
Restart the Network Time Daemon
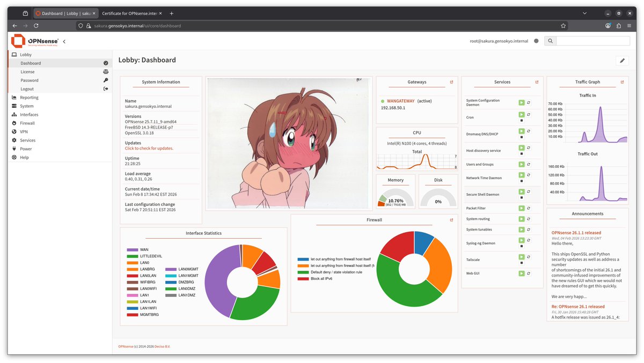(529, 175)
